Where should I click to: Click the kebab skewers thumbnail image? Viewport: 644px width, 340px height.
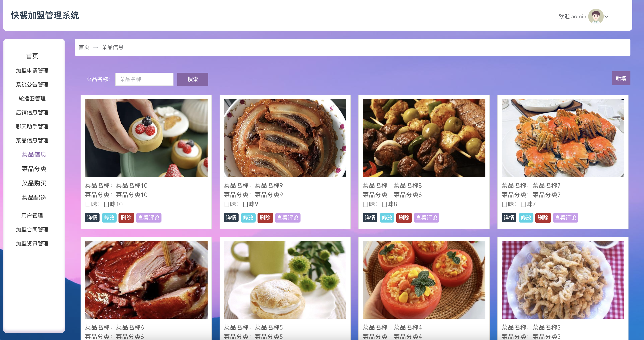tap(424, 138)
